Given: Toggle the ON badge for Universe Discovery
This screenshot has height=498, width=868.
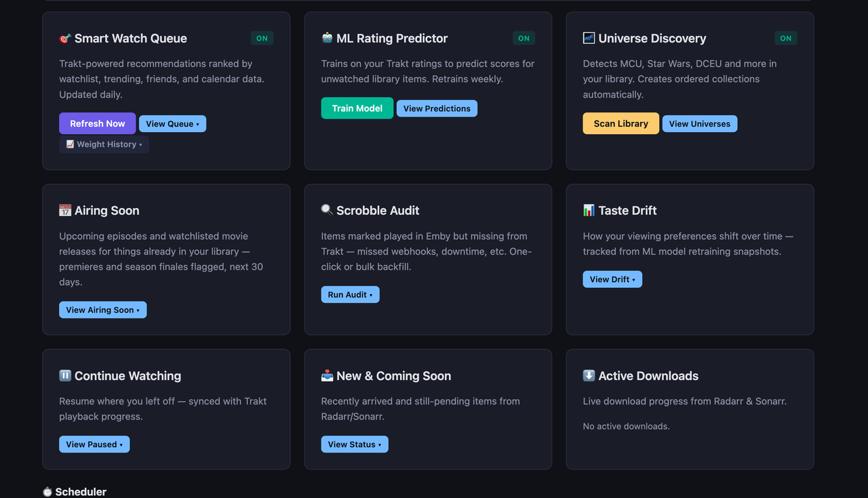Looking at the screenshot, I should pos(785,39).
